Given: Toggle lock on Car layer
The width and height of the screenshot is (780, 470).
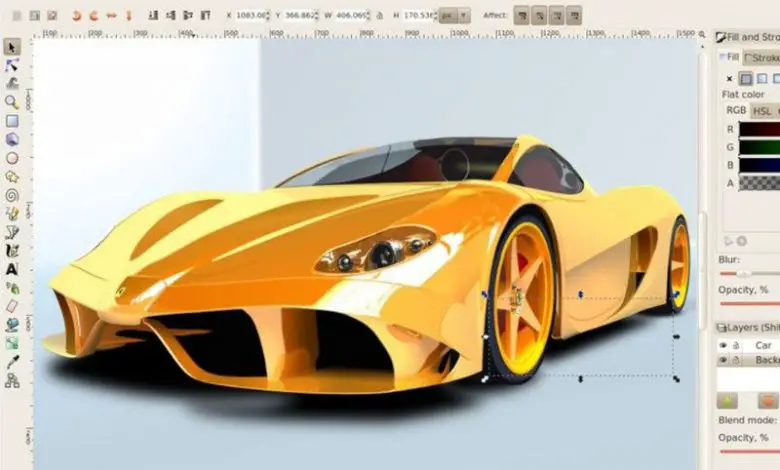Looking at the screenshot, I should point(736,345).
